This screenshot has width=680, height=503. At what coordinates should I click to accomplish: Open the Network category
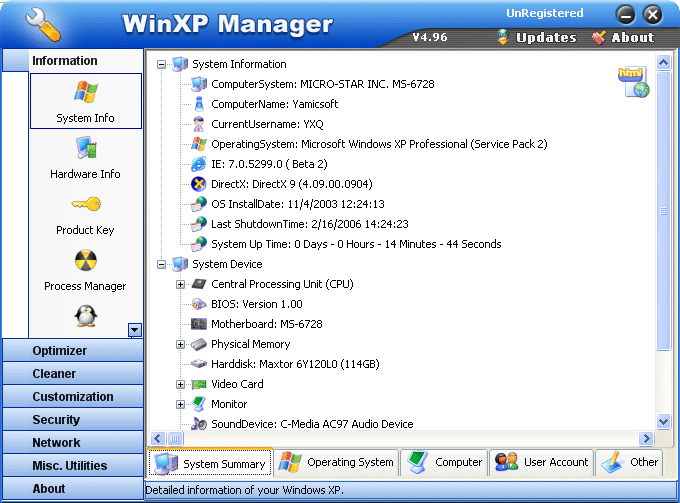[73, 442]
